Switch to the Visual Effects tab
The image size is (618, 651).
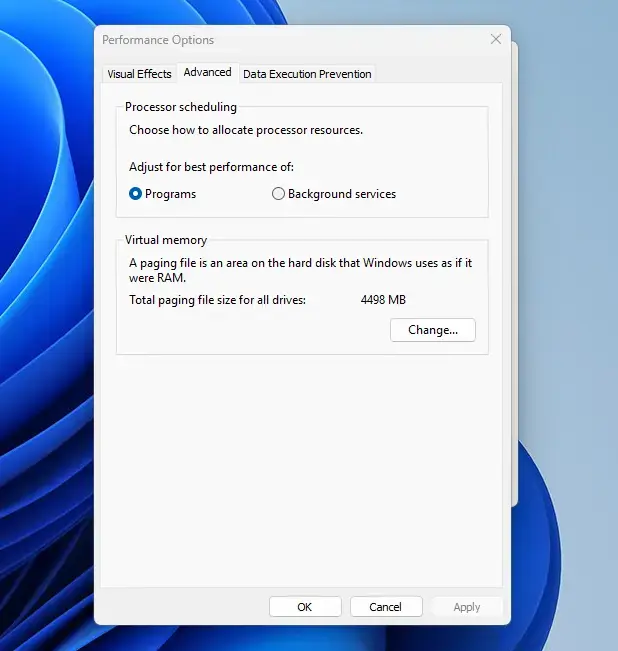pyautogui.click(x=139, y=74)
